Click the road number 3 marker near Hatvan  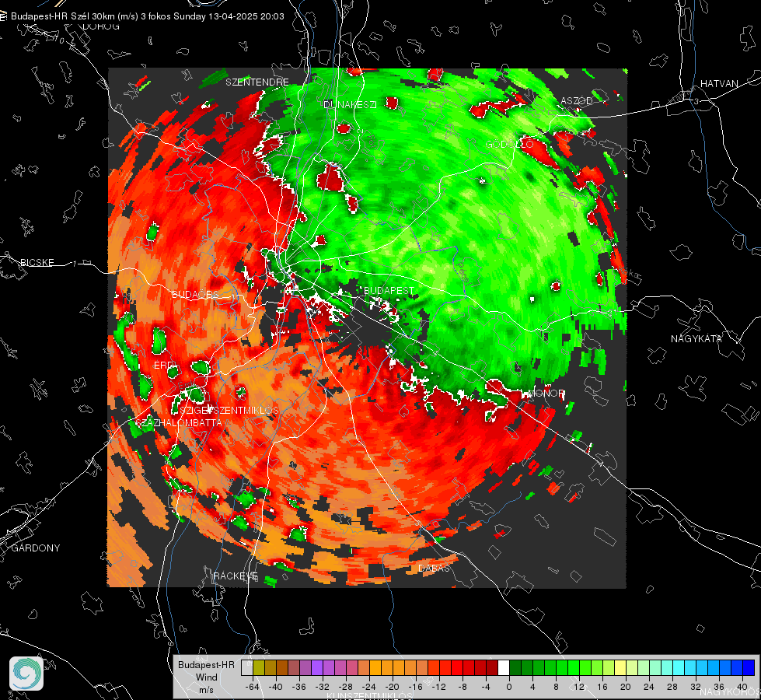pyautogui.click(x=696, y=101)
